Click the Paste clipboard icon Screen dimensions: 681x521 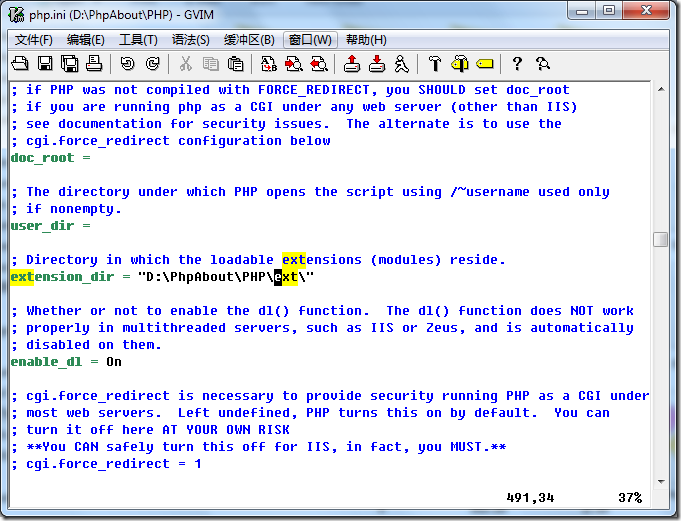(236, 64)
